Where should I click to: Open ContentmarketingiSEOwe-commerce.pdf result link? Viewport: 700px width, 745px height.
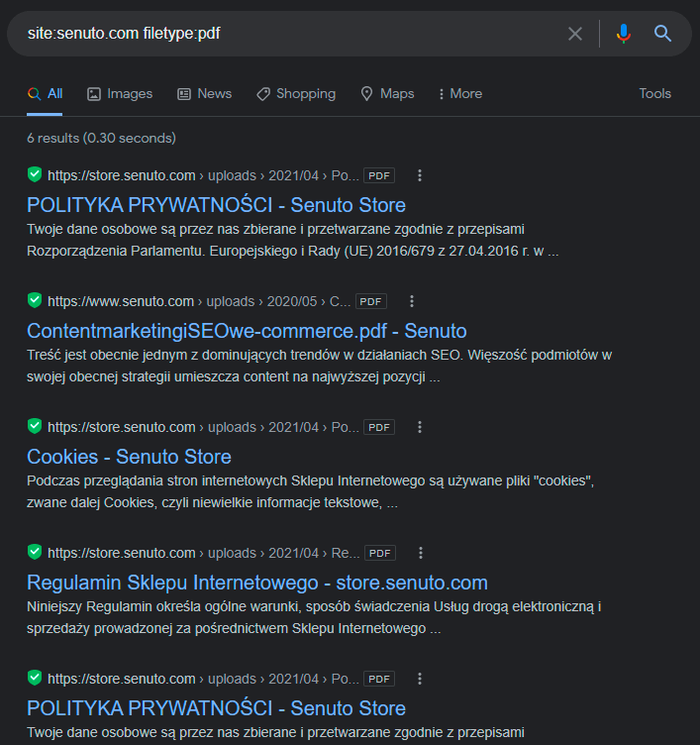point(247,331)
